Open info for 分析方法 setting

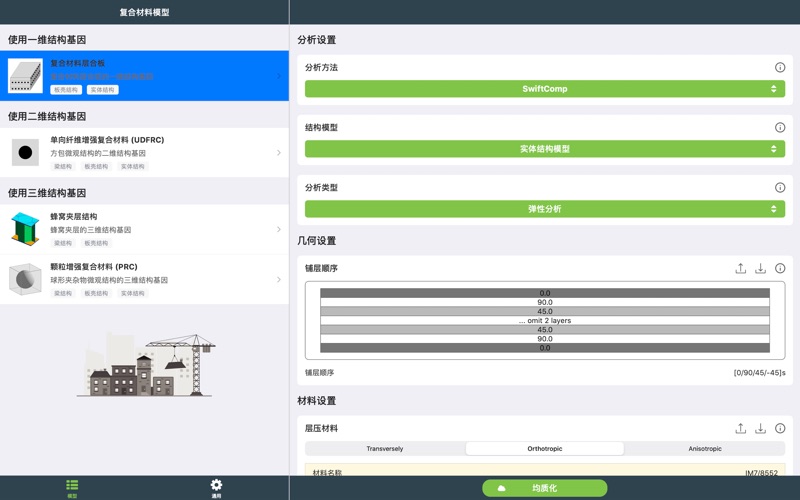(x=780, y=68)
